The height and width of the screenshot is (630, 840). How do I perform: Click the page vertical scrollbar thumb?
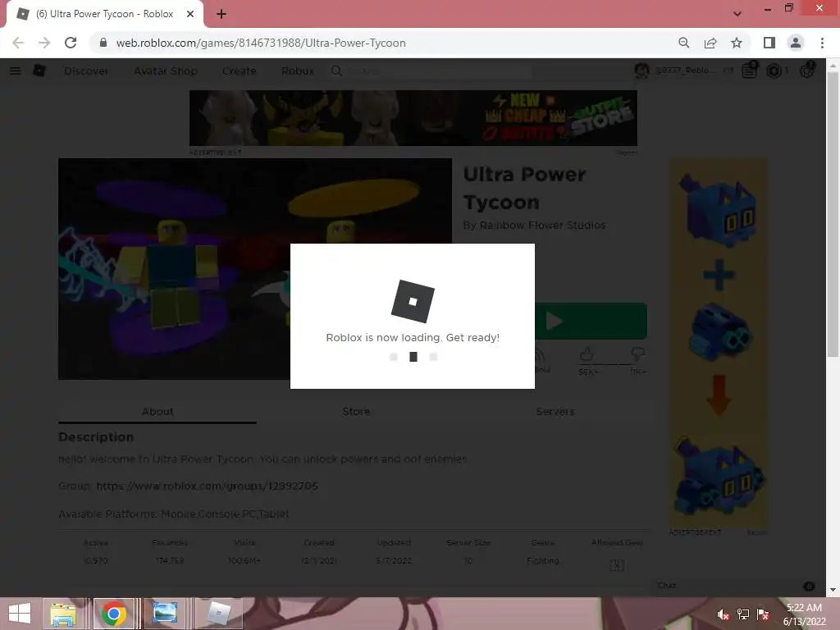832,214
